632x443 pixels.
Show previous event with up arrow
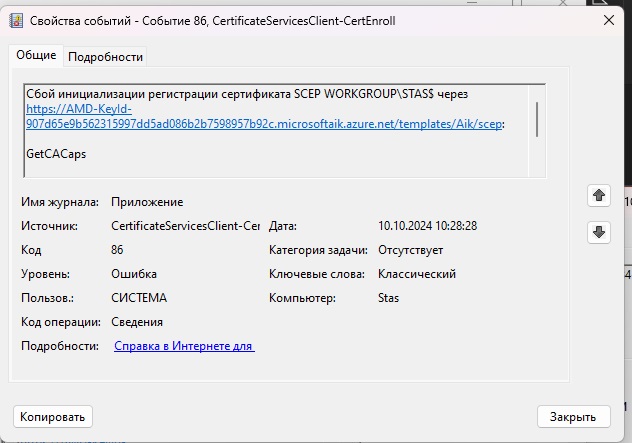599,195
